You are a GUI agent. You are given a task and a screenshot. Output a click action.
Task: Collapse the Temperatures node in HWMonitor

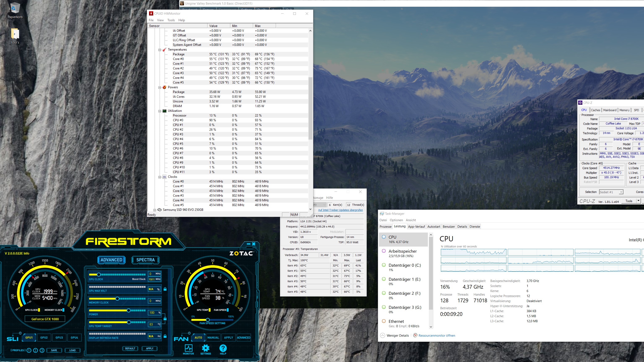pyautogui.click(x=160, y=50)
